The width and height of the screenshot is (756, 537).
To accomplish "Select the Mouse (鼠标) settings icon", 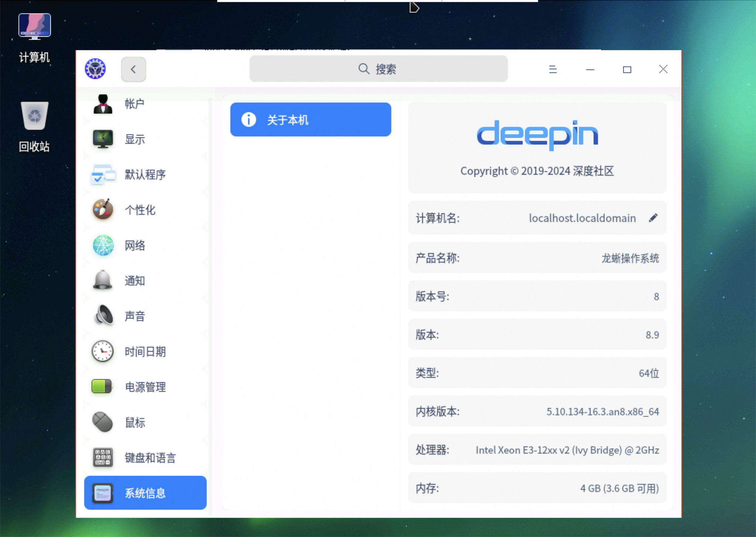I will pos(103,422).
